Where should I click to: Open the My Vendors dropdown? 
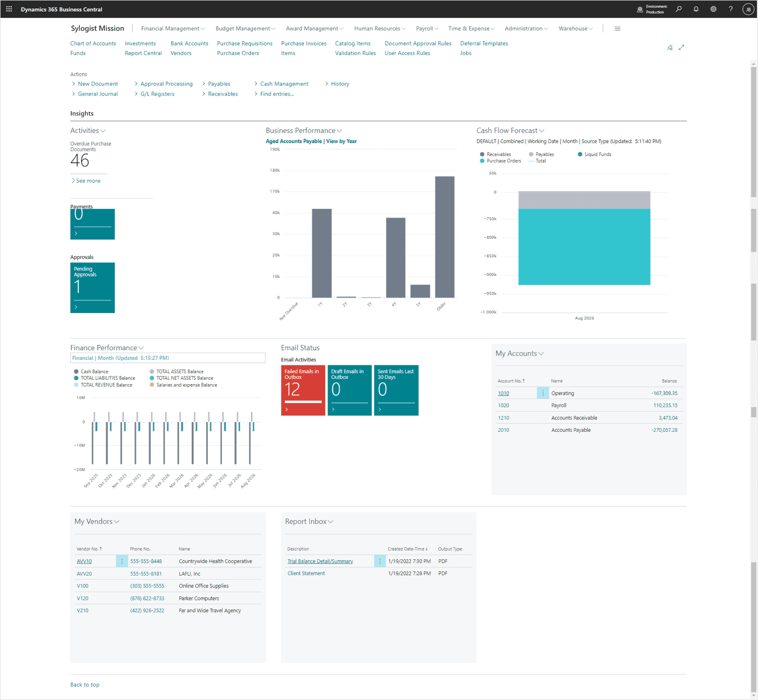(117, 522)
